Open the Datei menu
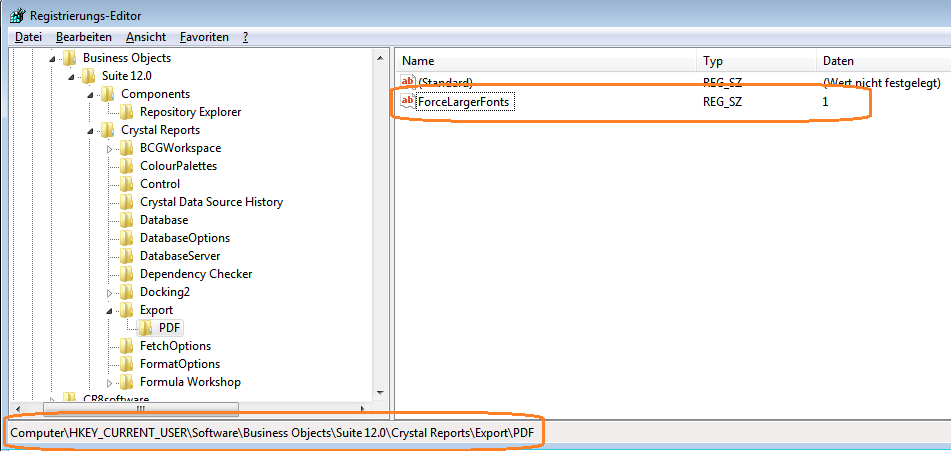This screenshot has width=951, height=451. (x=28, y=37)
